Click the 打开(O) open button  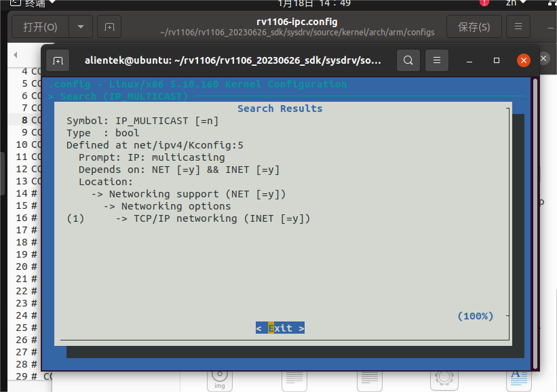pyautogui.click(x=41, y=27)
